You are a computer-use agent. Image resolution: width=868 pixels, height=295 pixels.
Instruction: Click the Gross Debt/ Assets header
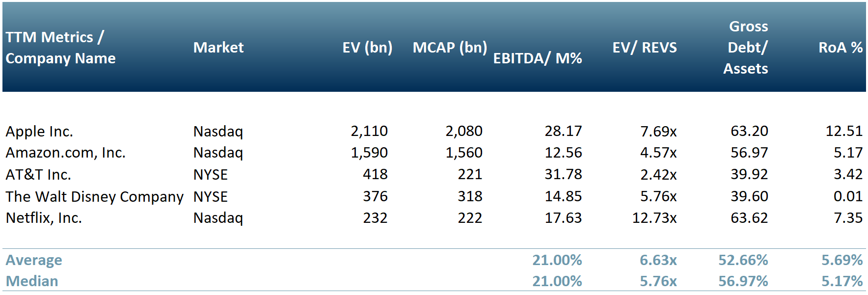point(746,48)
